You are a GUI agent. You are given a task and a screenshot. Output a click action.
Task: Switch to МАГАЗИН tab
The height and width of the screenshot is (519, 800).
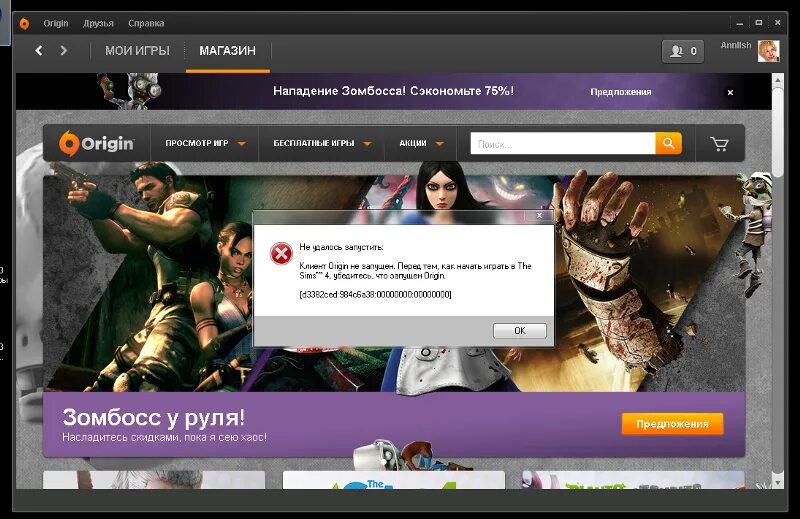(228, 51)
